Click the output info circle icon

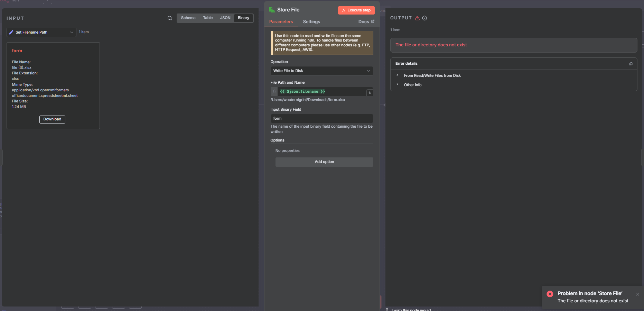click(x=424, y=18)
